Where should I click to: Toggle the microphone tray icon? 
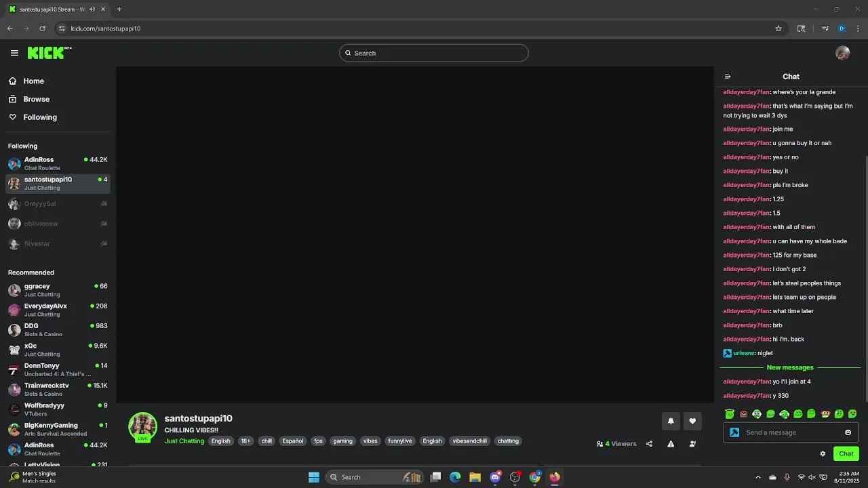point(787,477)
